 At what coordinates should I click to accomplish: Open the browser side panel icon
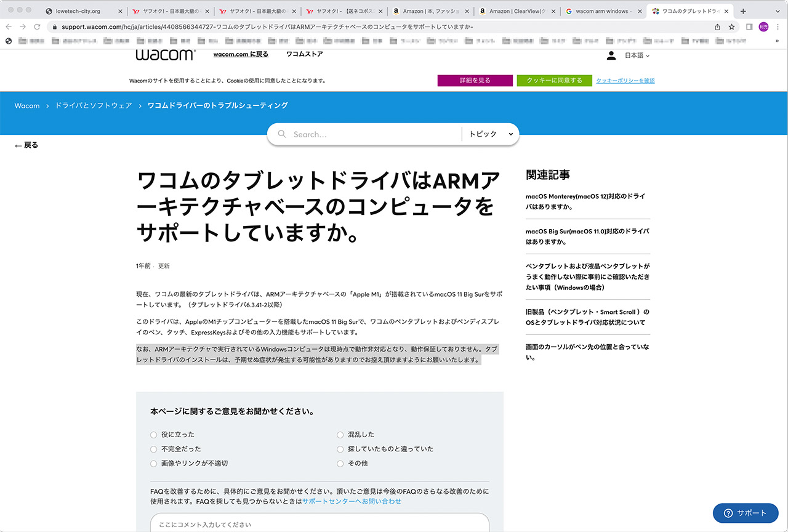(x=749, y=27)
